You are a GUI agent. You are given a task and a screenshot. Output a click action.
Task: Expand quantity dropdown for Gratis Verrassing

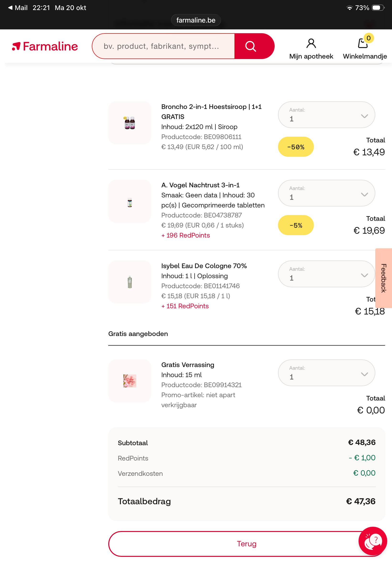[x=326, y=373]
